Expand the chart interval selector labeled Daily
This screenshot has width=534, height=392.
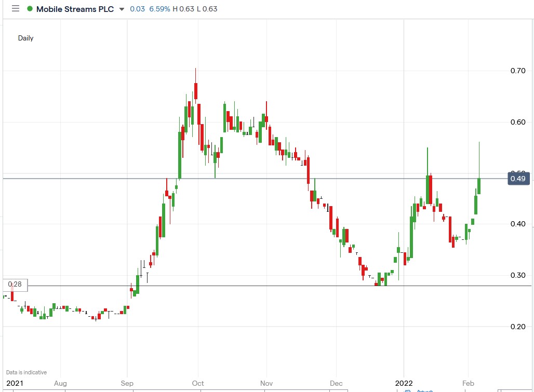(x=25, y=38)
